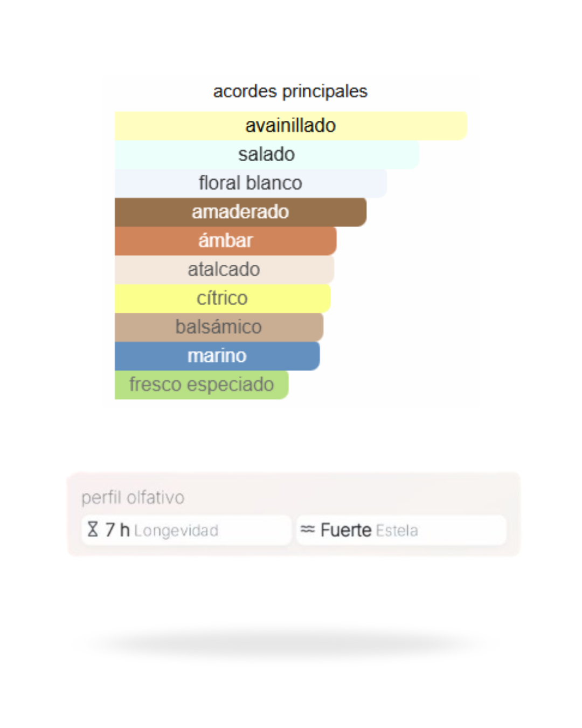
Task: Select the yellow cítrico accord bar
Action: 222,298
